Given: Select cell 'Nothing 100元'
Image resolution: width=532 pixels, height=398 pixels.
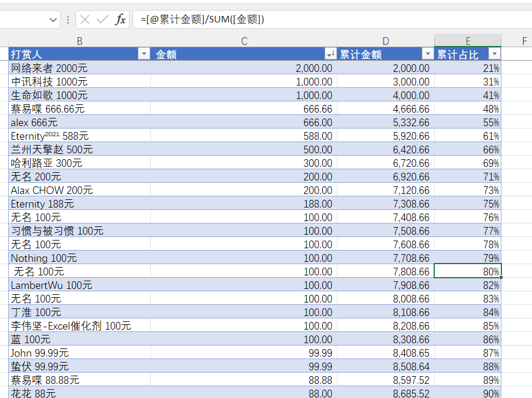Looking at the screenshot, I should tap(80, 258).
